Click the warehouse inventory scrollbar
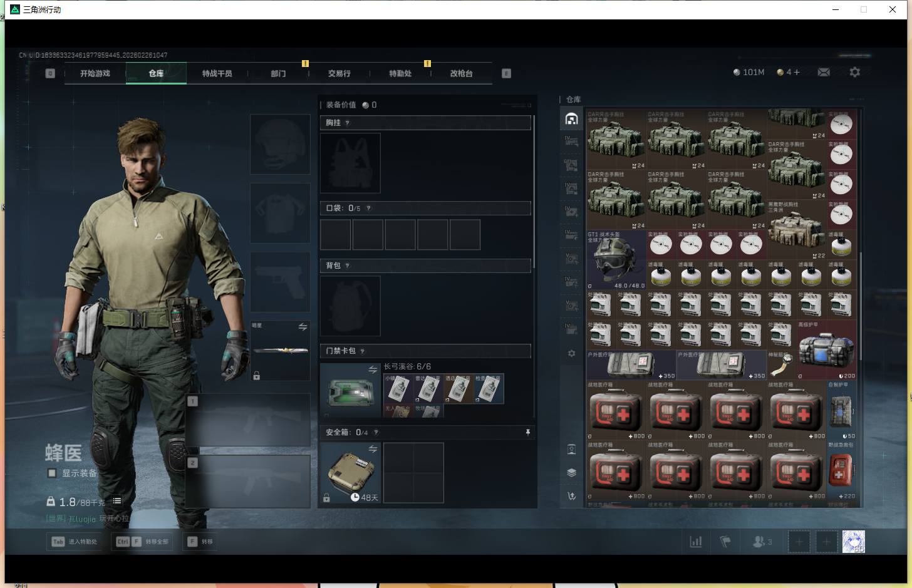The width and height of the screenshot is (912, 588). [x=862, y=307]
